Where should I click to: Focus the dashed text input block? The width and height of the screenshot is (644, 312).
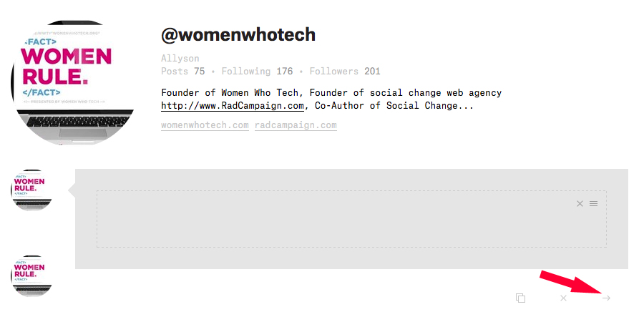pyautogui.click(x=351, y=219)
